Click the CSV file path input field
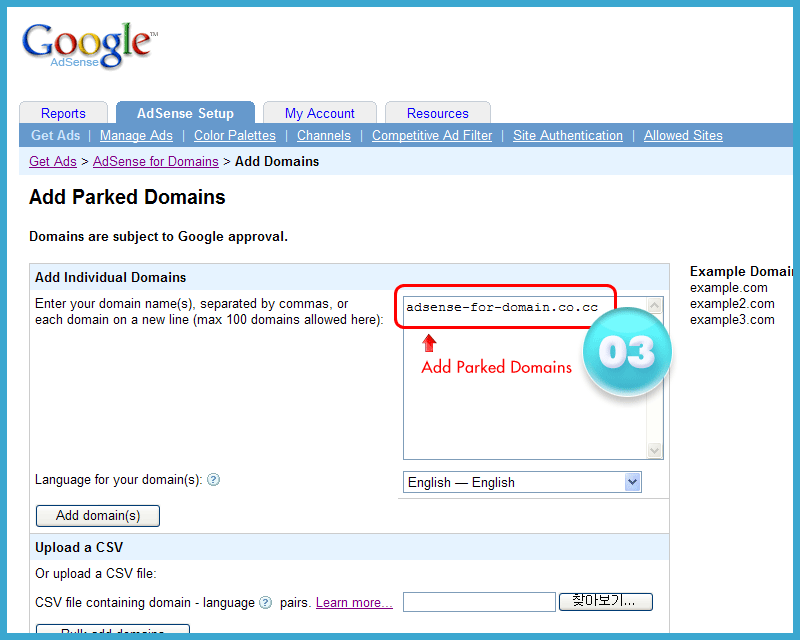Image resolution: width=800 pixels, height=640 pixels. [479, 602]
